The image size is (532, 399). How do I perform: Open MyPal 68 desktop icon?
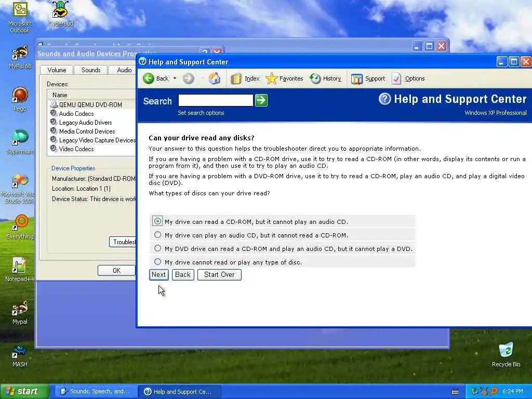point(20,57)
